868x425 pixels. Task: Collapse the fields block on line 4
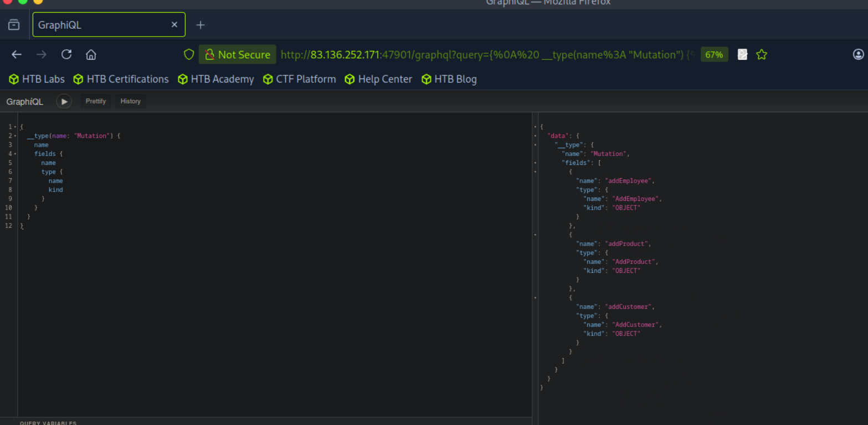point(15,154)
